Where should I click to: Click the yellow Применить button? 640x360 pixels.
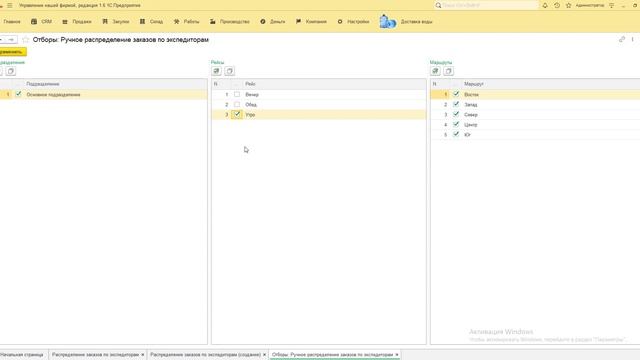[13, 52]
